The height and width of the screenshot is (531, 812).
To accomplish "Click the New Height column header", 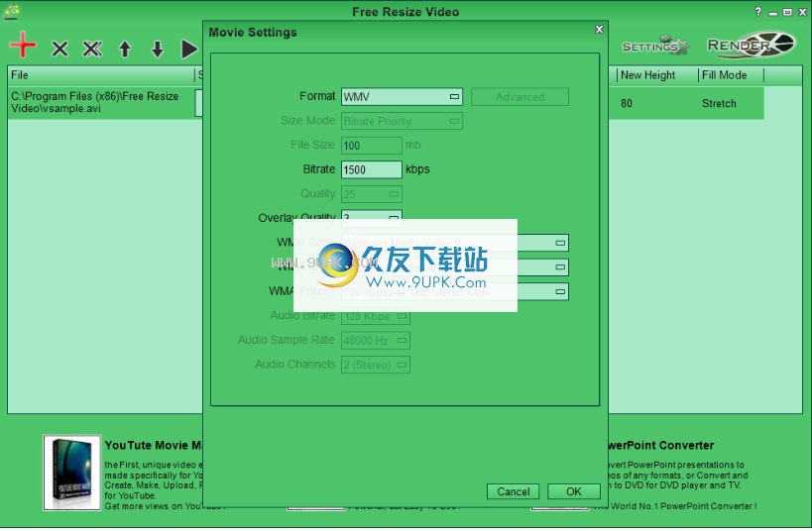I will [x=657, y=75].
